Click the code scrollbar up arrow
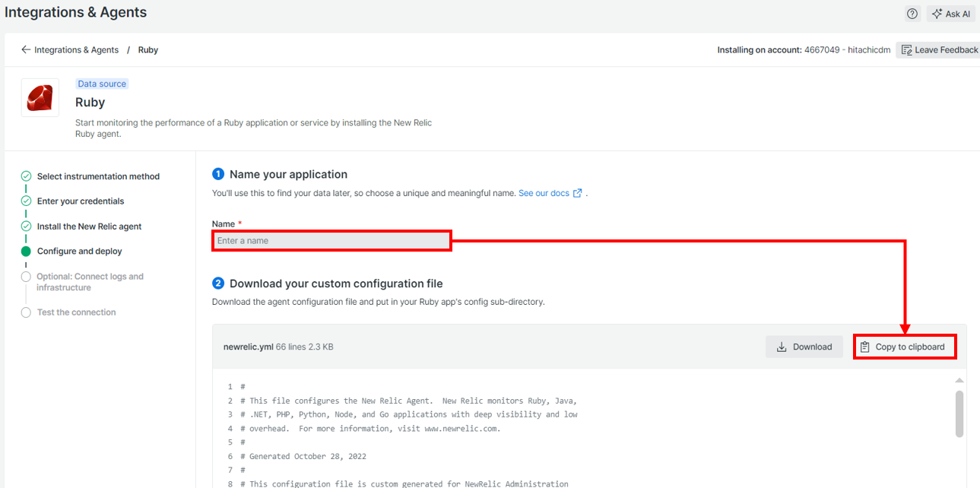Viewport: 980px width, 488px height. (959, 380)
